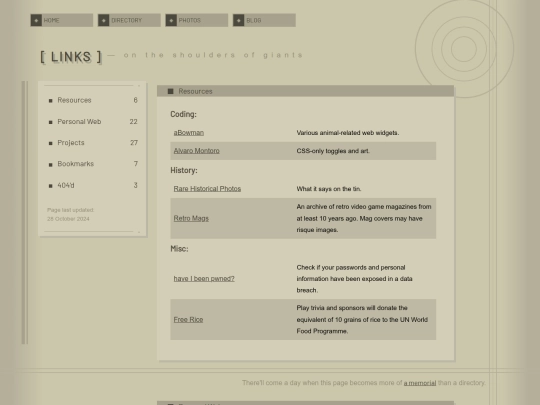Screen dimensions: 540x405
Task: Open the Blog navigation tab
Action: (264, 20)
